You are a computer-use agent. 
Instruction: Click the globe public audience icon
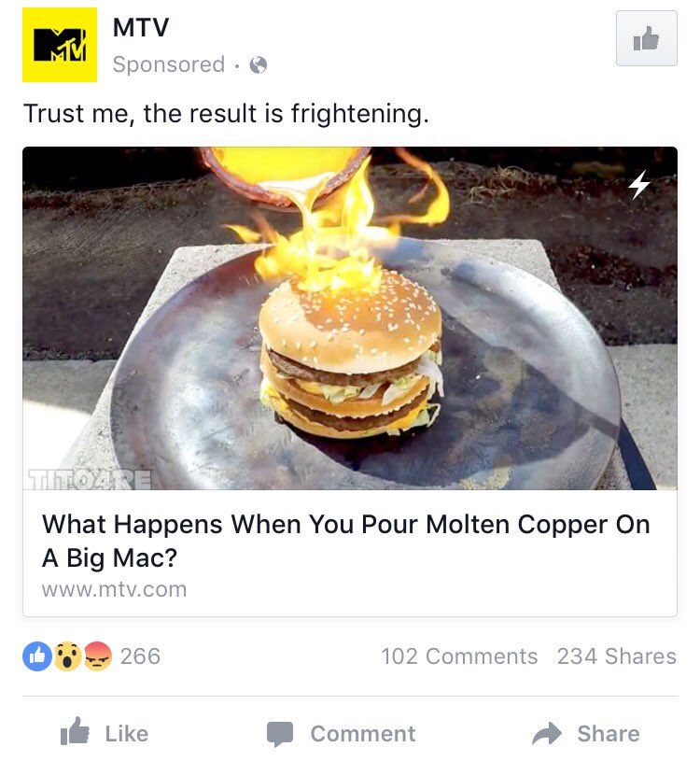click(x=259, y=64)
